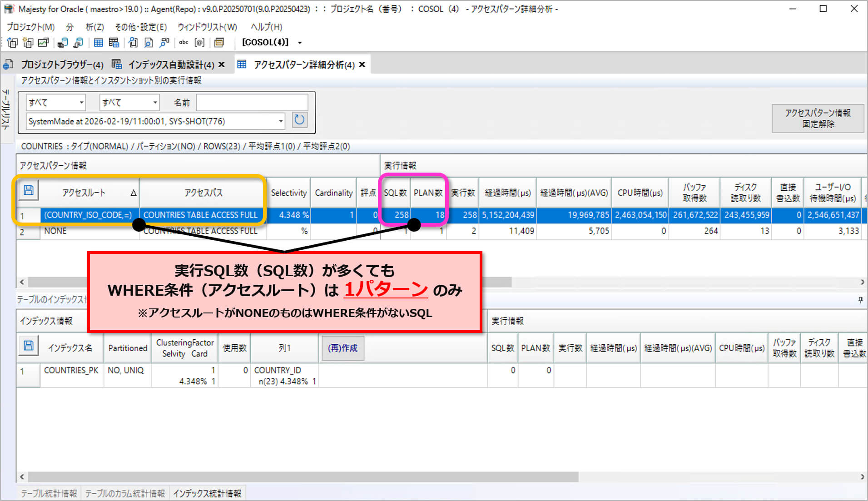Click the (再)作成 button
The width and height of the screenshot is (868, 501).
(342, 348)
